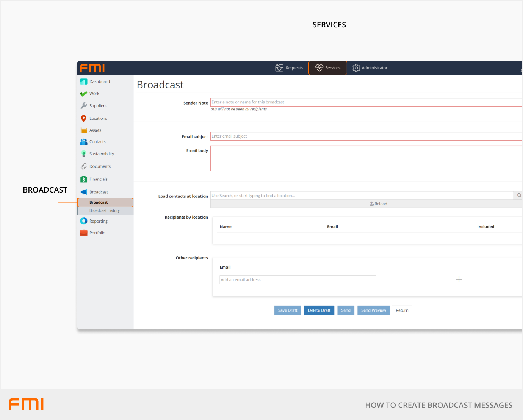The width and height of the screenshot is (523, 420).
Task: Add email with the plus icon
Action: tap(459, 279)
